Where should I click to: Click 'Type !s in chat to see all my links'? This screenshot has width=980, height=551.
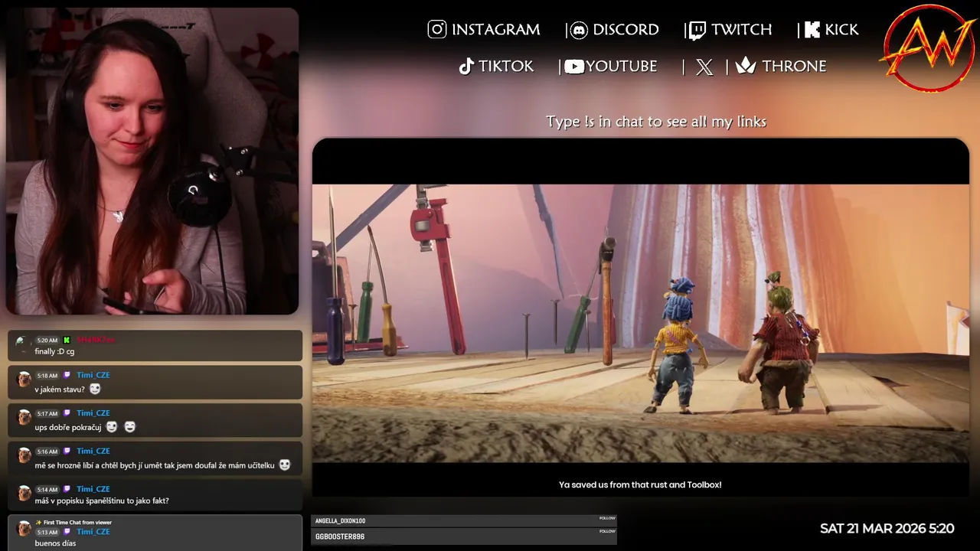tap(656, 122)
